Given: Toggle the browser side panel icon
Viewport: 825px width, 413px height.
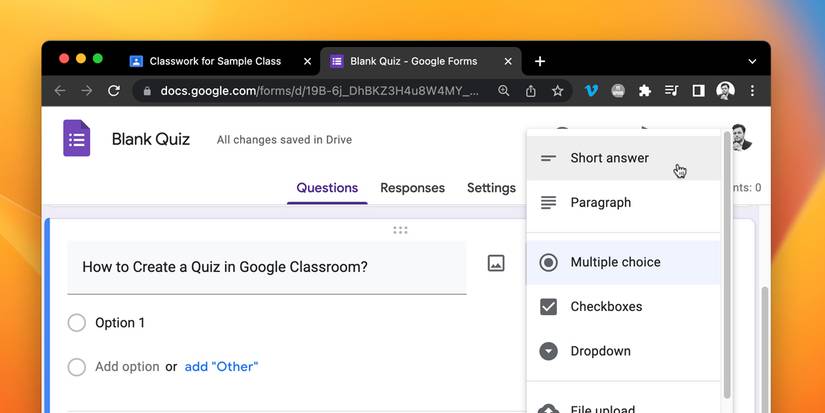Looking at the screenshot, I should point(698,91).
